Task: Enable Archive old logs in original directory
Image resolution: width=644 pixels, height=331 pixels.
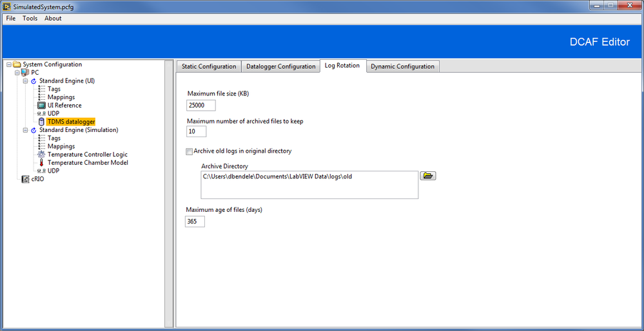Action: (x=190, y=151)
